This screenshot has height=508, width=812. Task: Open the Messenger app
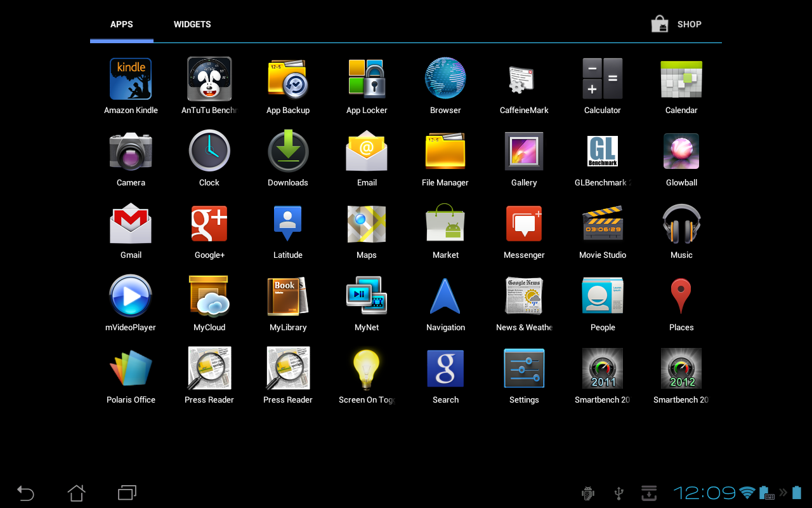coord(524,224)
